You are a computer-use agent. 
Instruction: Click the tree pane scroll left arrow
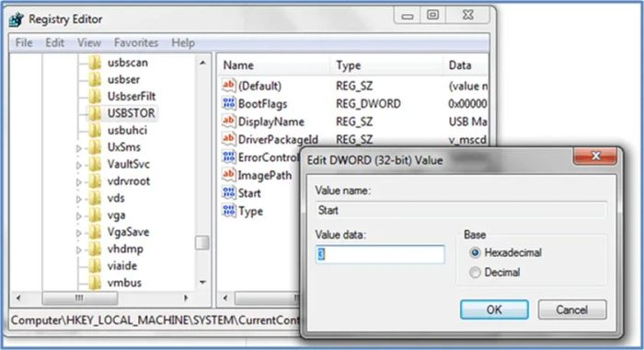click(x=18, y=297)
